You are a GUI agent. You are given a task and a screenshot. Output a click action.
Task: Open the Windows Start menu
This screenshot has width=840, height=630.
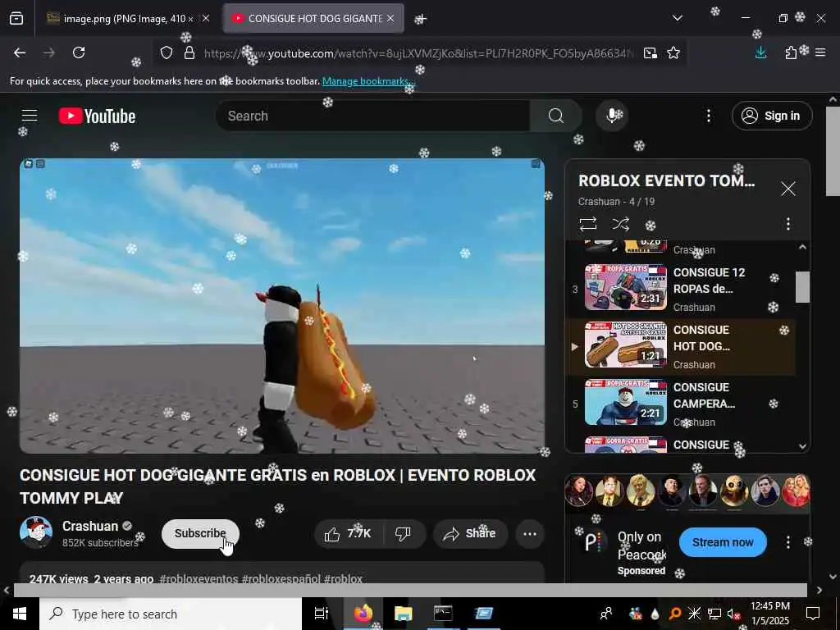20,614
